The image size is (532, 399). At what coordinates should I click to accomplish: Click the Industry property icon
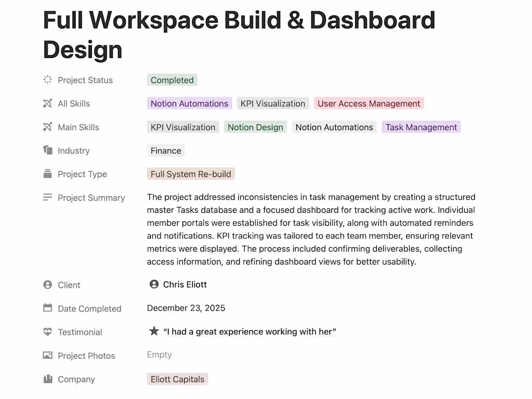tap(47, 150)
